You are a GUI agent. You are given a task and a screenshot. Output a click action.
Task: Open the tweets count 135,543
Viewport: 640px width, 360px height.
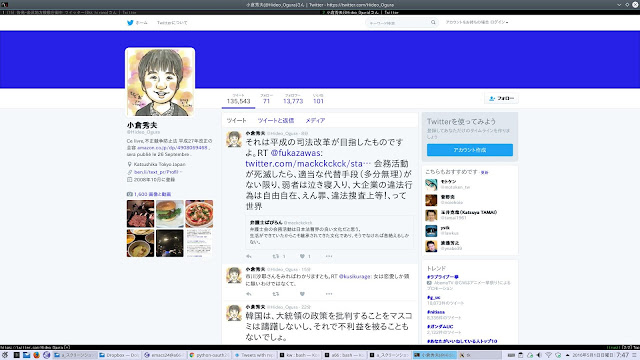(x=238, y=99)
